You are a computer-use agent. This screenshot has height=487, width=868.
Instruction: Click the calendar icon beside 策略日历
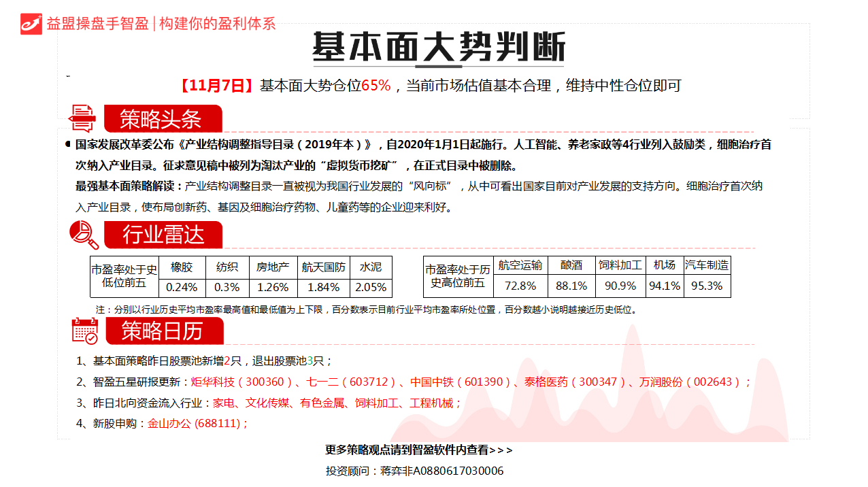pyautogui.click(x=85, y=331)
